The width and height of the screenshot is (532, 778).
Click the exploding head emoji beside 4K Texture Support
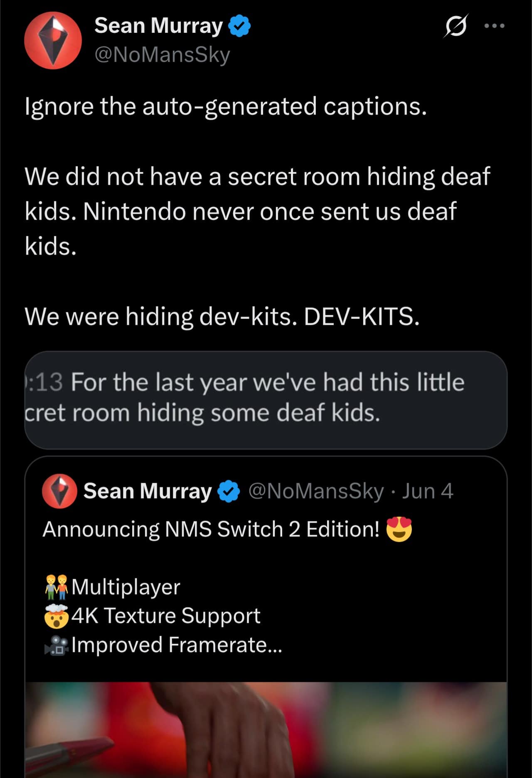pos(56,616)
